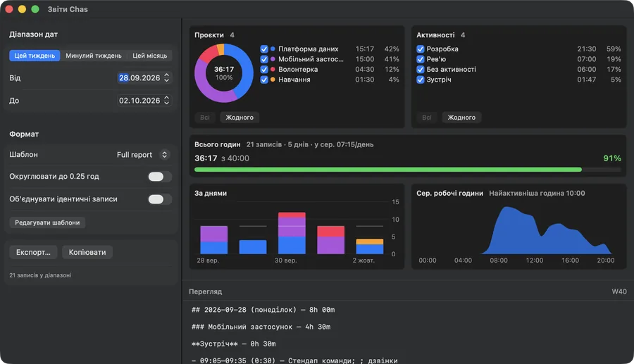The image size is (634, 364).
Task: Select the Цей тиждень range tab
Action: click(x=35, y=56)
